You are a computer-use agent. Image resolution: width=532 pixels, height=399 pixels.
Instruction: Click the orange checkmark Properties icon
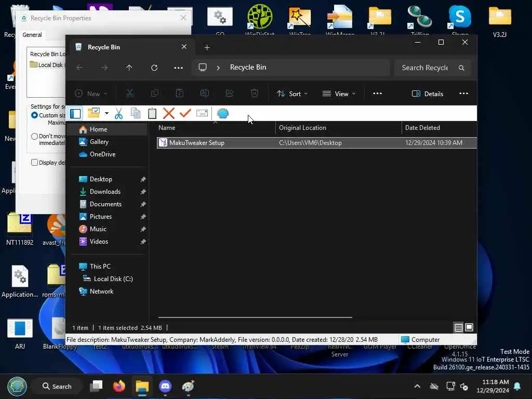pos(185,113)
